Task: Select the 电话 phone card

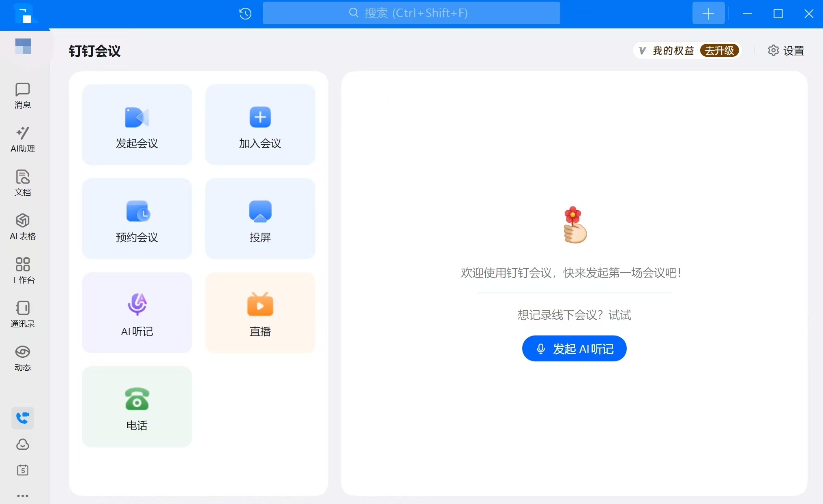Action: coord(137,407)
